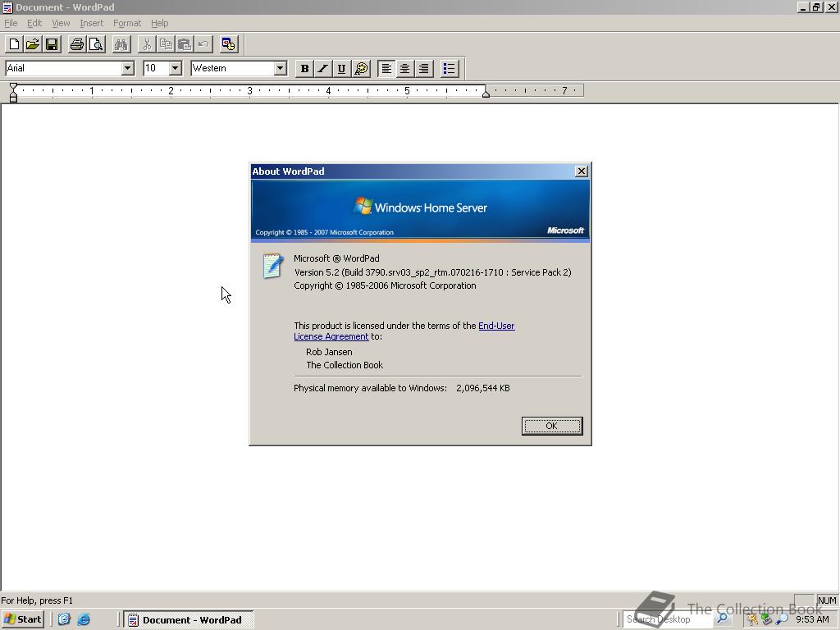Click the Windows Home Server banner logo
840x630 pixels.
tap(421, 207)
